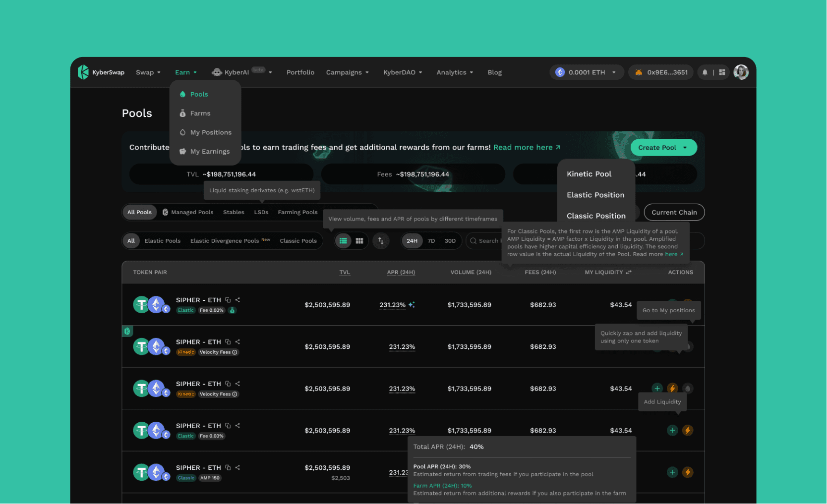Open the profile avatar
Screen dimensions: 827x504
click(x=741, y=72)
